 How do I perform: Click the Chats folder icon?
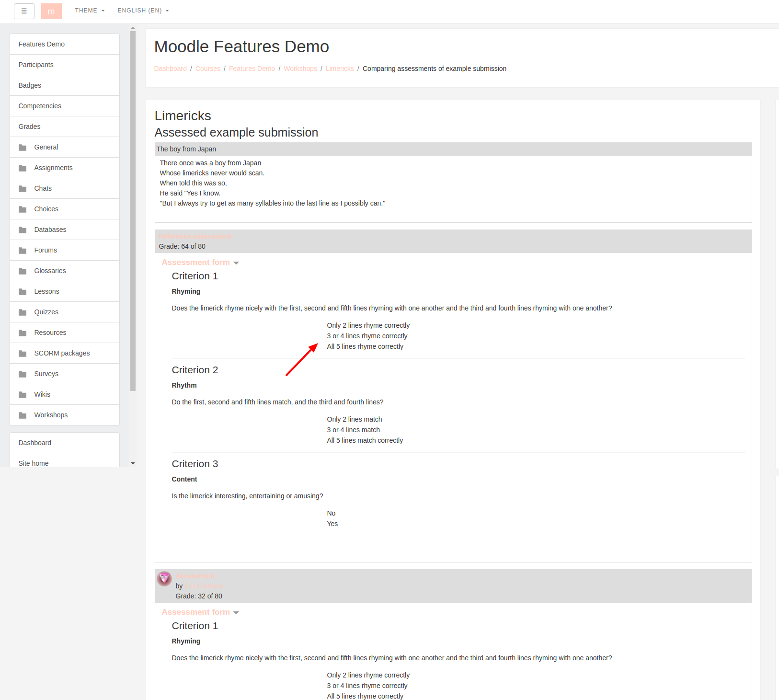(23, 189)
